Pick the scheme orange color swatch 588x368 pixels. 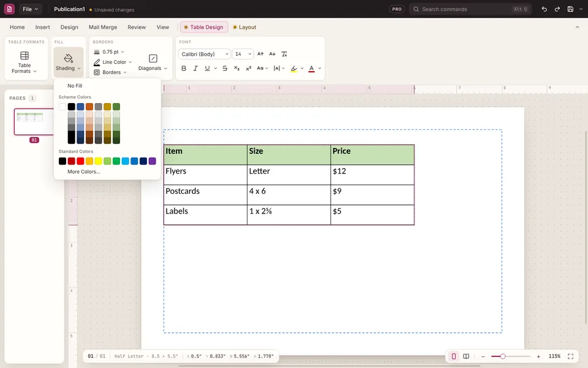pyautogui.click(x=89, y=107)
